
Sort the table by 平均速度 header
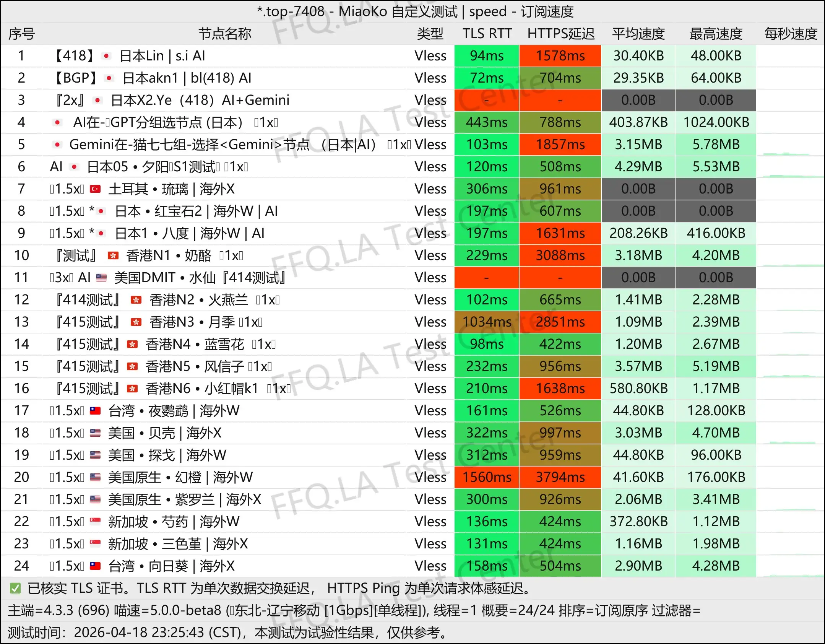click(x=638, y=34)
